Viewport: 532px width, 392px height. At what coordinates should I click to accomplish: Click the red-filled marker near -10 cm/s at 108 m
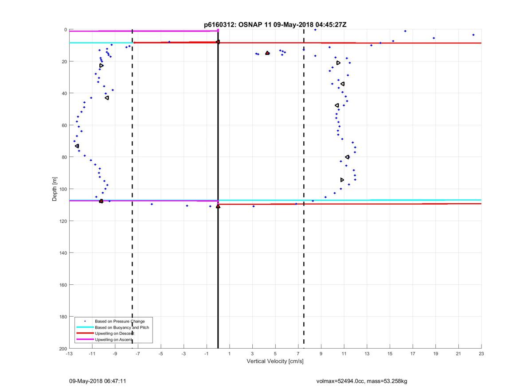(x=101, y=201)
